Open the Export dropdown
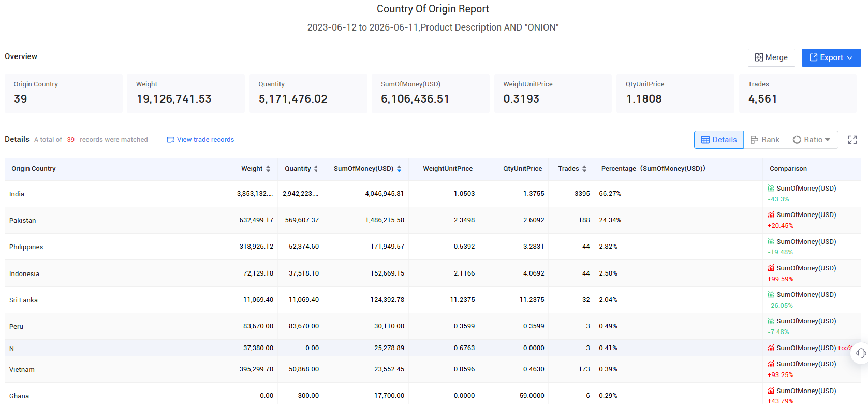Image resolution: width=868 pixels, height=404 pixels. click(x=831, y=57)
